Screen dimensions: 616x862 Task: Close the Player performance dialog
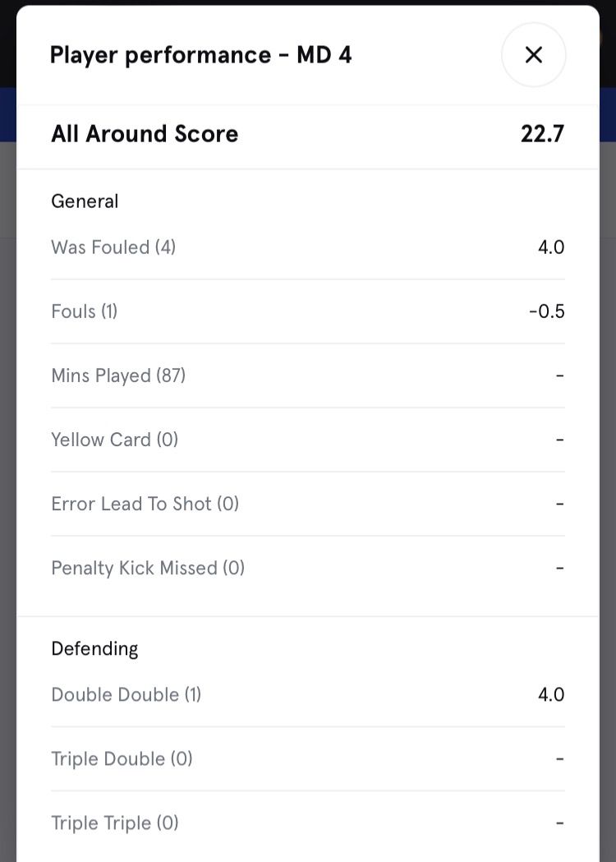pos(533,55)
